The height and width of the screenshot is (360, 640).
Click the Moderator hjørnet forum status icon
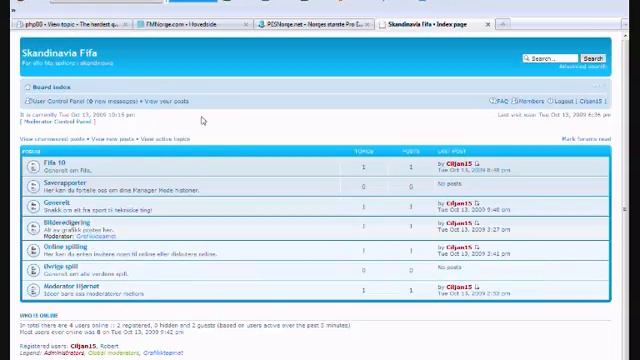tap(33, 290)
